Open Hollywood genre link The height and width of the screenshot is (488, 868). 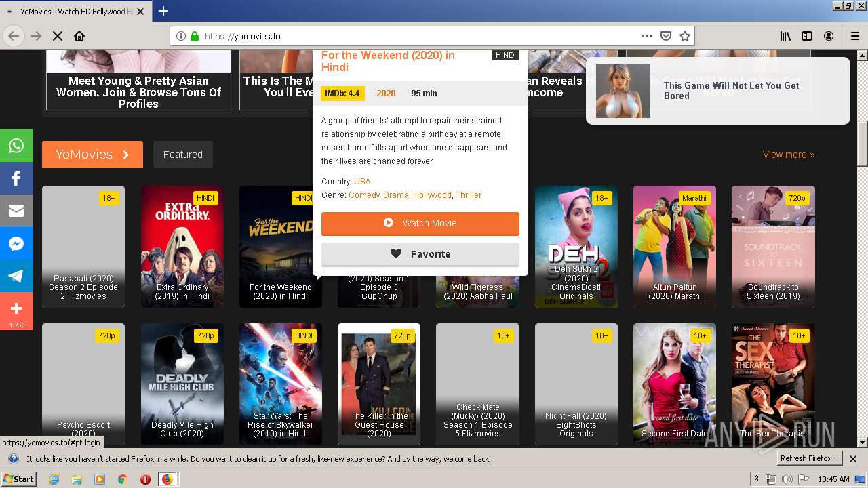[432, 195]
